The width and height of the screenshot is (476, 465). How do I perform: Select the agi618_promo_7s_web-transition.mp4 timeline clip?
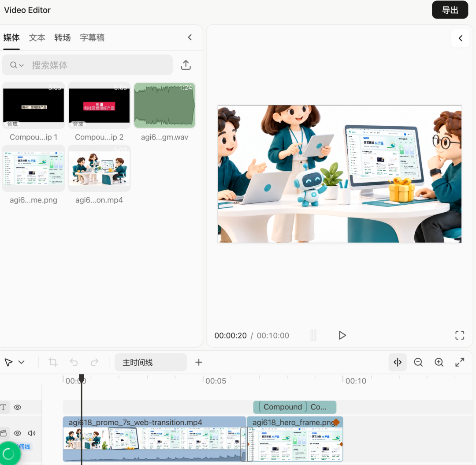pyautogui.click(x=154, y=439)
